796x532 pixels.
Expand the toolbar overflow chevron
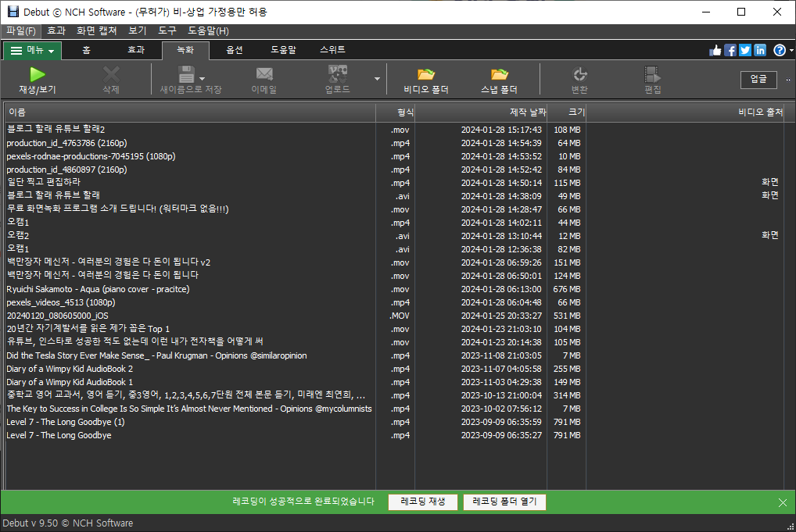point(788,80)
